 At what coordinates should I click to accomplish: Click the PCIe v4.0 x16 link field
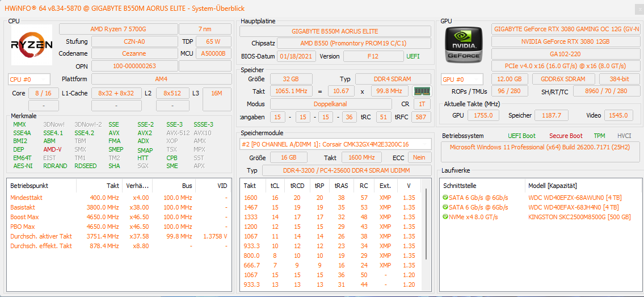(x=566, y=66)
